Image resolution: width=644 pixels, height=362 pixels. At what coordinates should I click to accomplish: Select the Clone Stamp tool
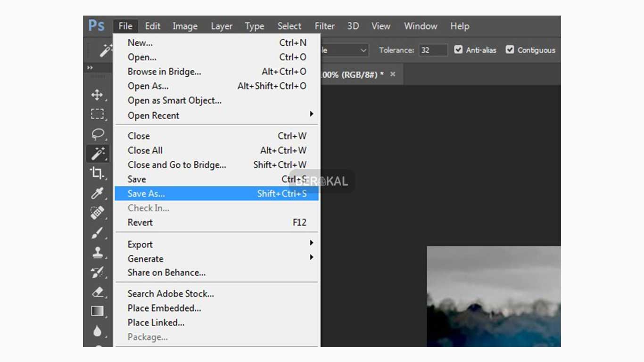[97, 252]
